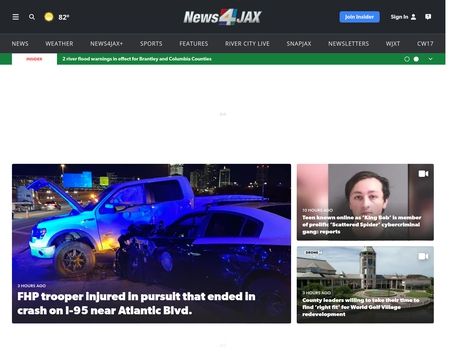450x360 pixels.
Task: Go to the News4JAX logo homepage
Action: coord(222,17)
